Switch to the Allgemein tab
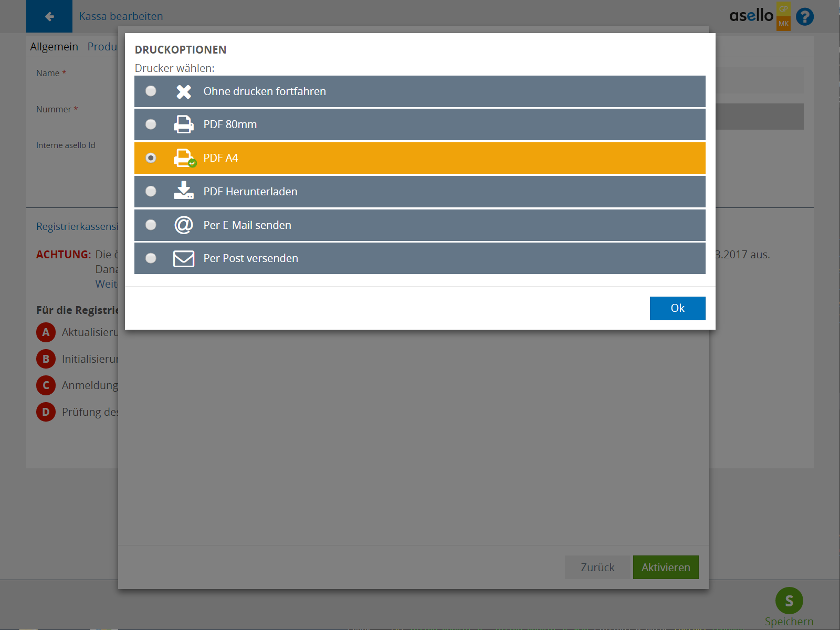Image resolution: width=840 pixels, height=630 pixels. tap(54, 47)
